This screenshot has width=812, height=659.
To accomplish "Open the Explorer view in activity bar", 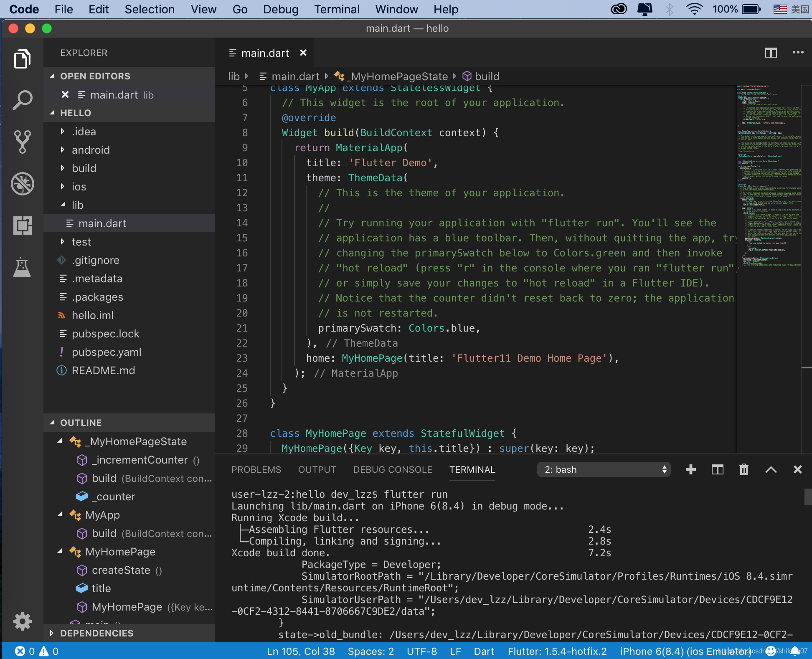I will click(x=22, y=59).
